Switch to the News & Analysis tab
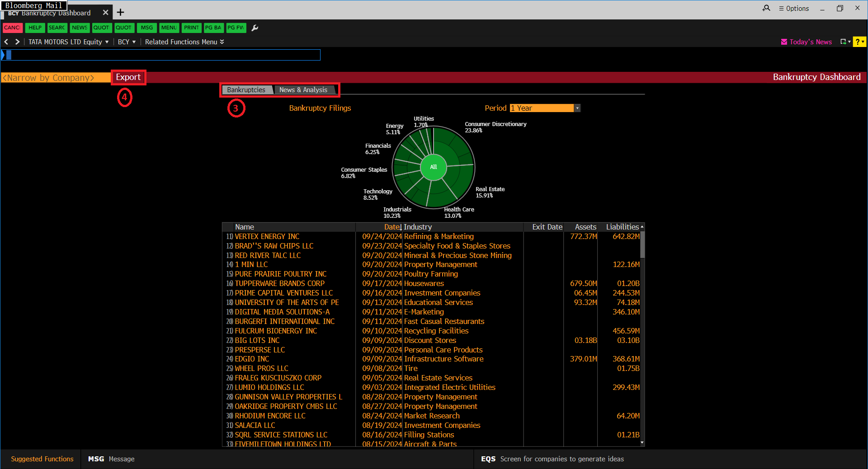Viewport: 868px width, 469px height. point(303,90)
